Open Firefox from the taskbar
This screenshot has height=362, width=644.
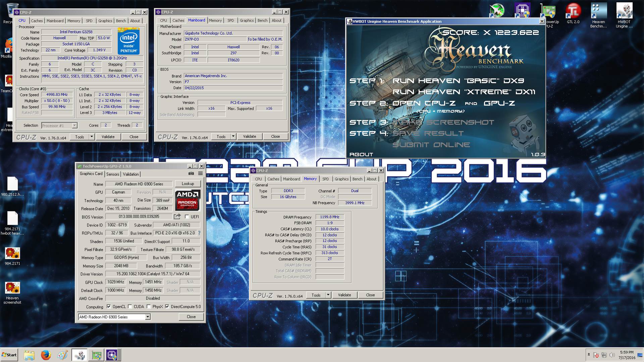pyautogui.click(x=46, y=355)
